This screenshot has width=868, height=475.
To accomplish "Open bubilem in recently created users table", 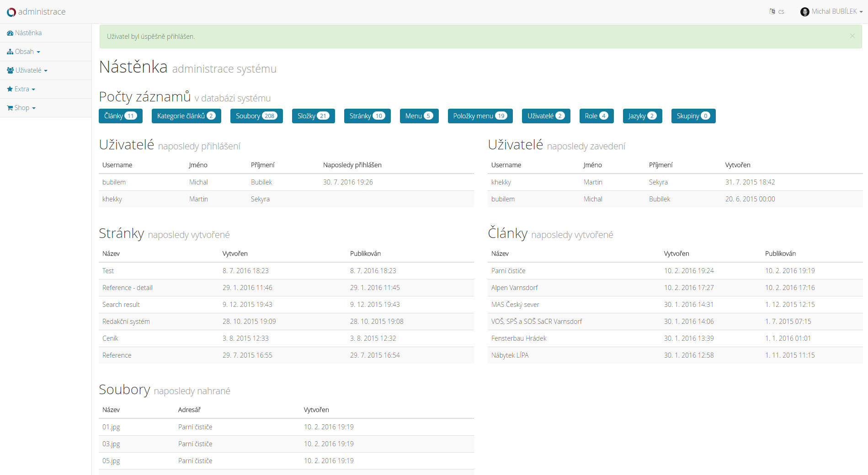I will pos(503,199).
